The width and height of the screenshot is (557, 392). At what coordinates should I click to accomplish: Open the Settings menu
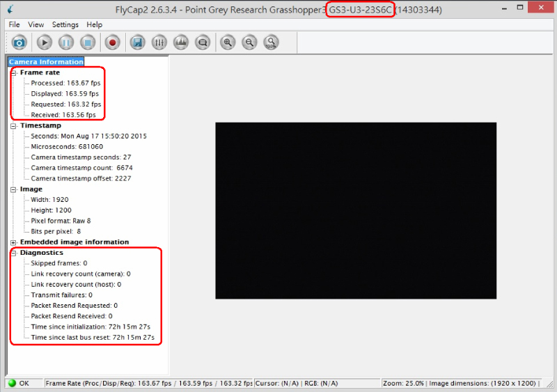65,24
